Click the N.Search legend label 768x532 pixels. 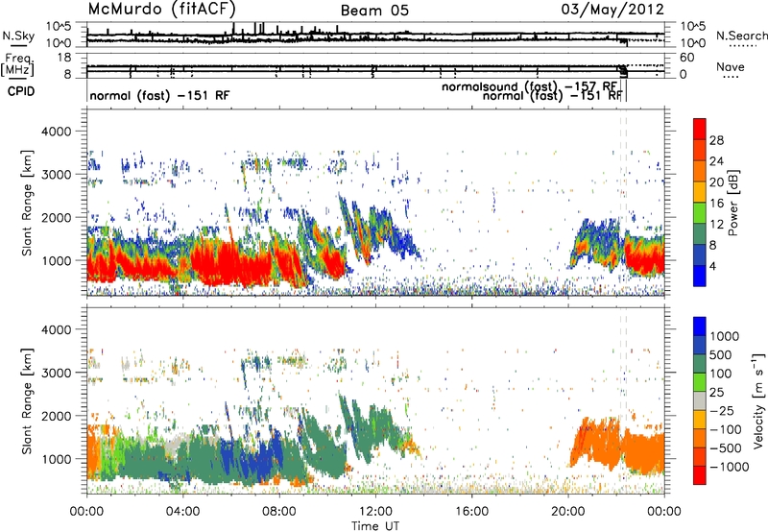point(741,36)
